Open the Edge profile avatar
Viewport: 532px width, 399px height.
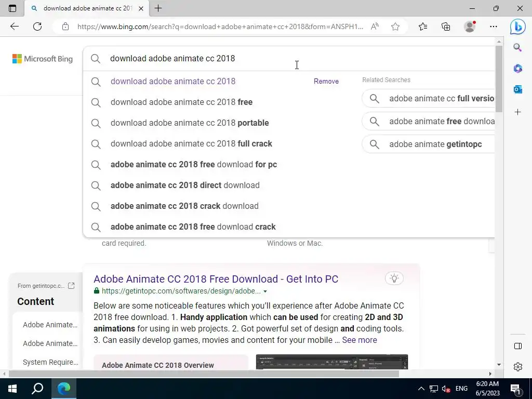coord(470,26)
